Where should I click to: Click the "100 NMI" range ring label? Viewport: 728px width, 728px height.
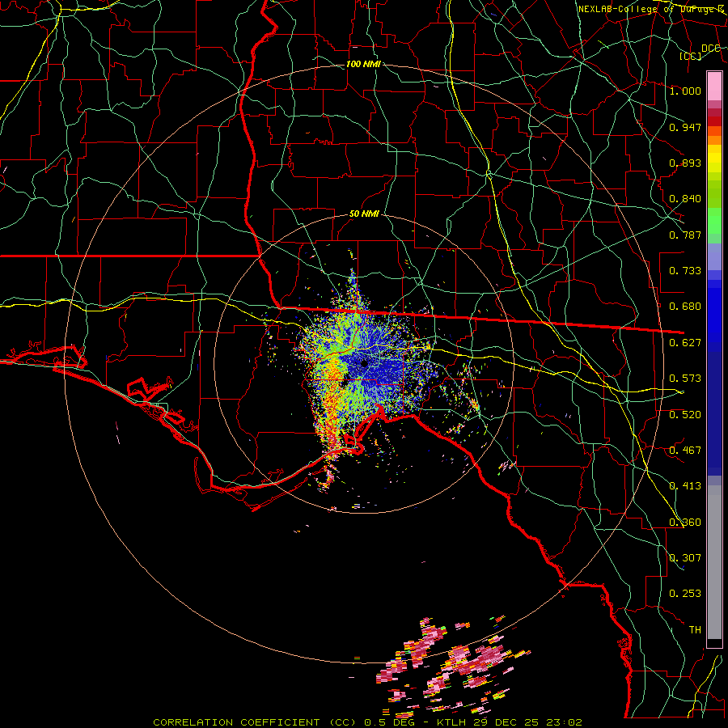(x=363, y=64)
